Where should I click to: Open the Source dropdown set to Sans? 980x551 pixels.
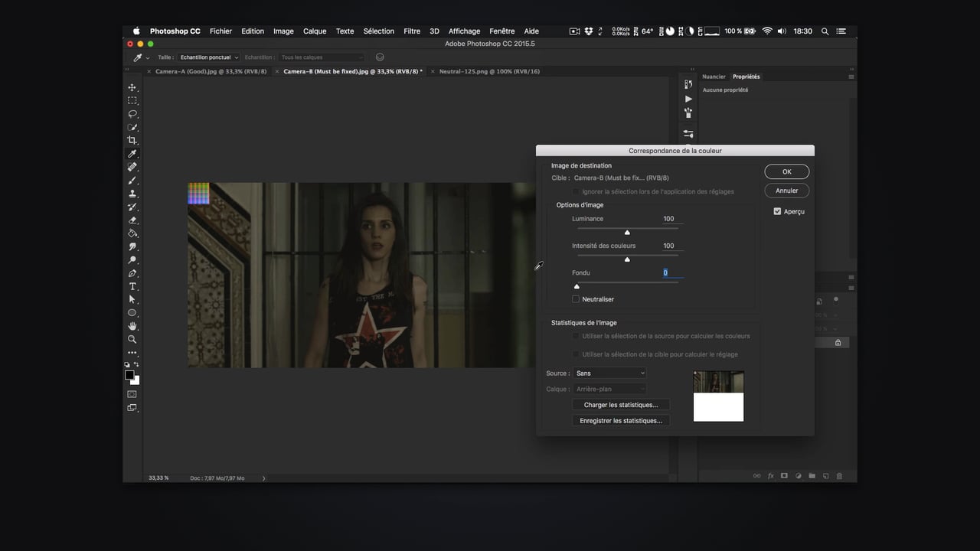tap(610, 373)
